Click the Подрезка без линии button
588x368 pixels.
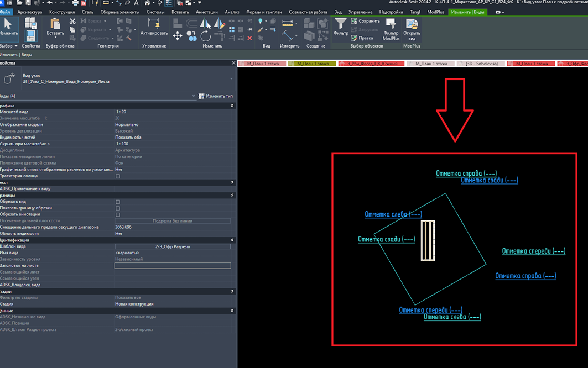pos(173,221)
